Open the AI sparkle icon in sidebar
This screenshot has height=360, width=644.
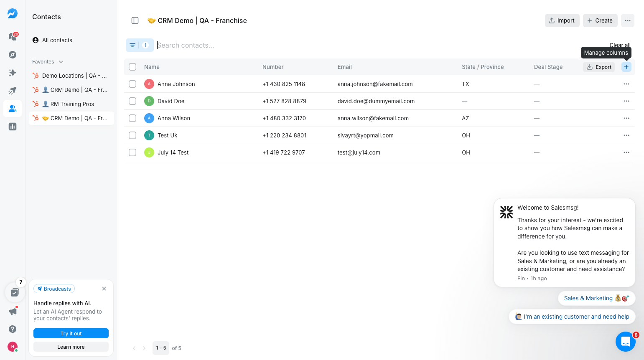pyautogui.click(x=13, y=73)
